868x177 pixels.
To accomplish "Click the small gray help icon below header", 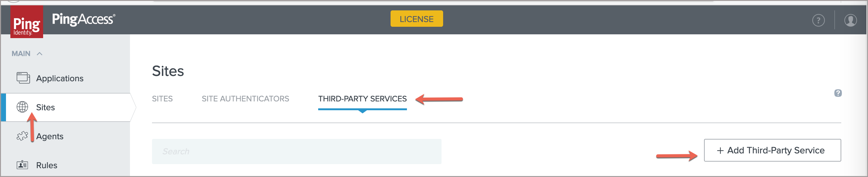I will (x=838, y=93).
